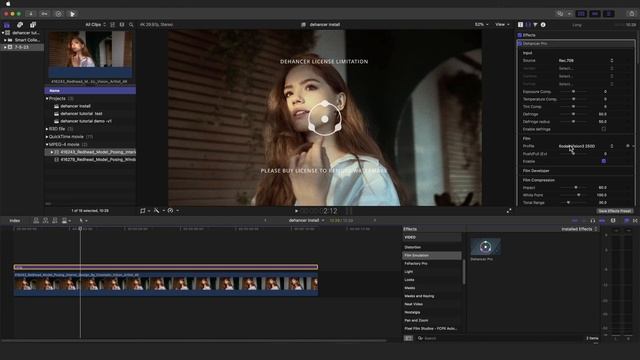Viewport: 640px width, 360px height.
Task: Show the background tasks indicator
Action: click(x=58, y=14)
